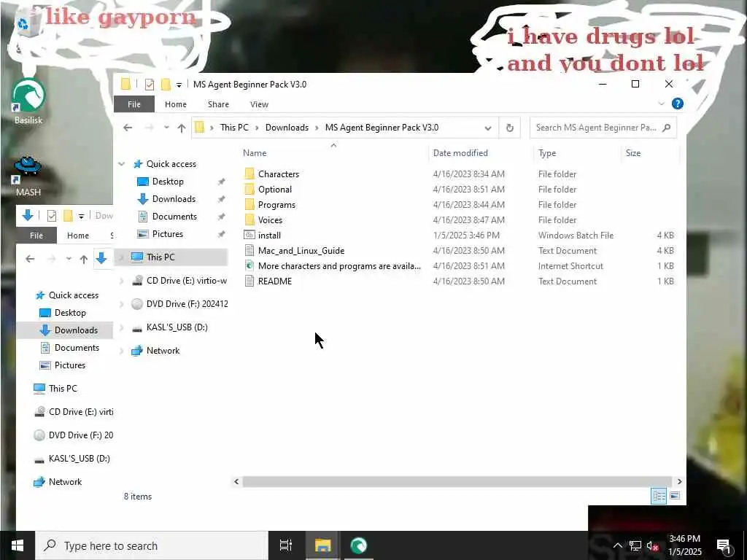The height and width of the screenshot is (560, 747).
Task: Open the Basilisk desktop shortcut
Action: pyautogui.click(x=28, y=101)
